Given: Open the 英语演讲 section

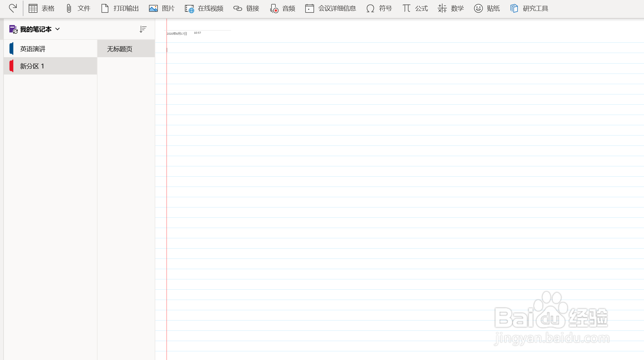Looking at the screenshot, I should 50,48.
